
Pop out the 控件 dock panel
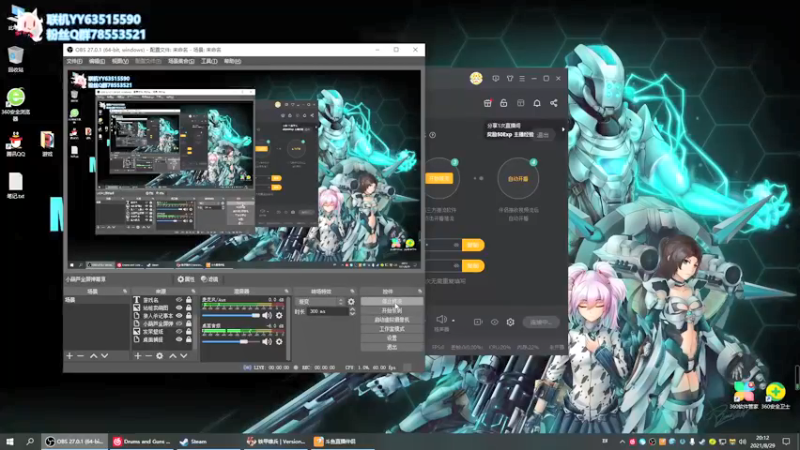coord(420,291)
